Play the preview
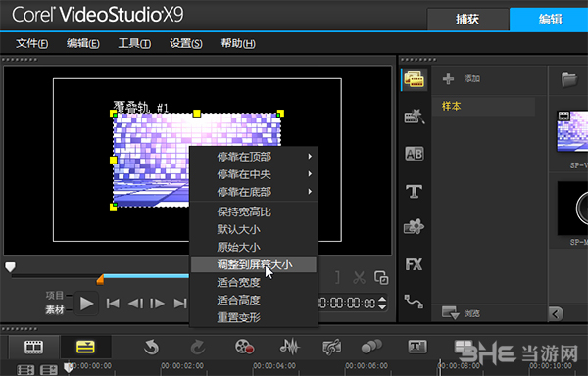 86,304
